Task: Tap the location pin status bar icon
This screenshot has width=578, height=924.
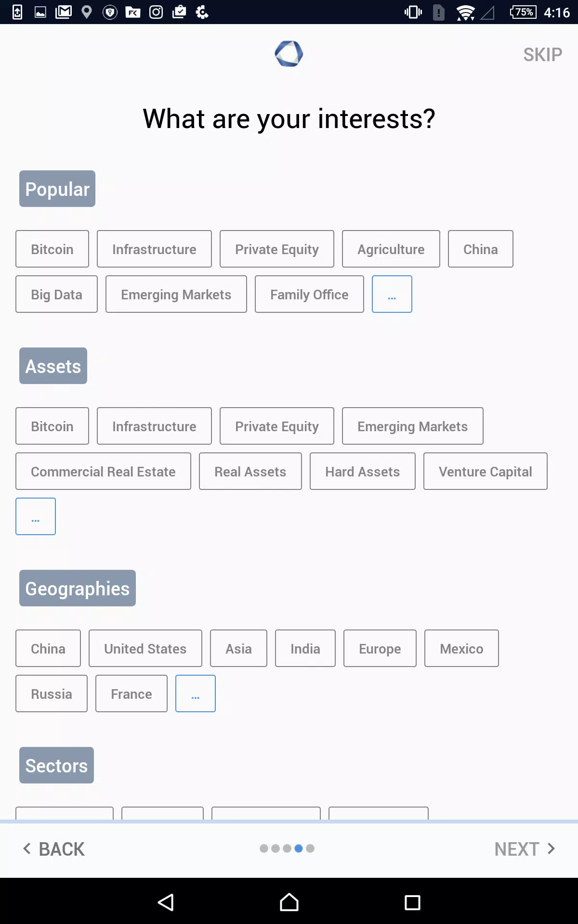Action: (87, 12)
